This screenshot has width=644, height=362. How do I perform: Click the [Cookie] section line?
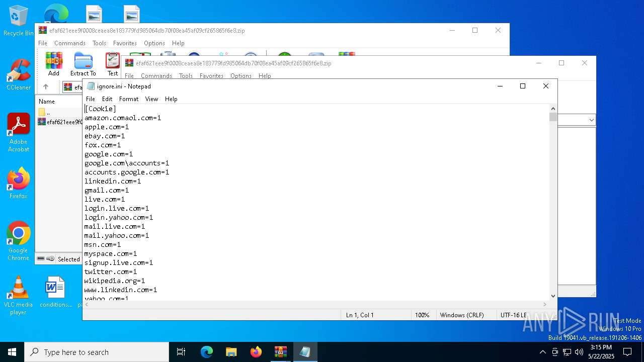pyautogui.click(x=101, y=109)
